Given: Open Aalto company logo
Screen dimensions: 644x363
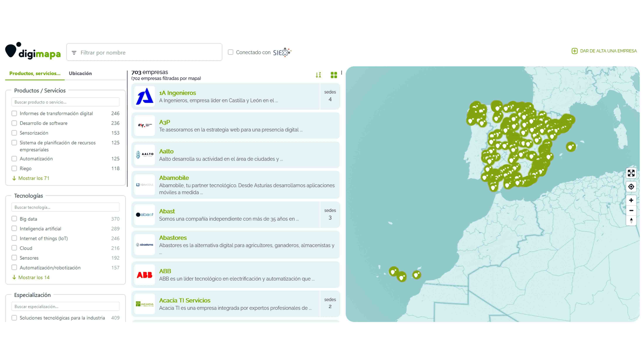Looking at the screenshot, I should pyautogui.click(x=144, y=155).
